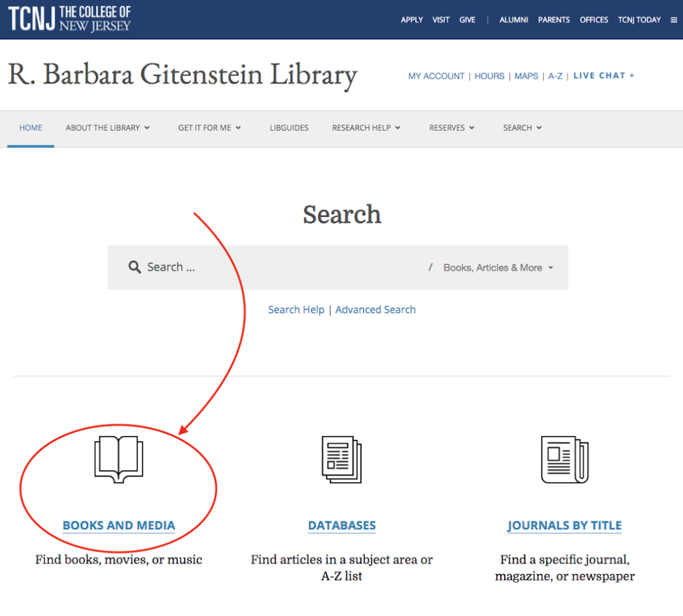Viewport: 683px width, 616px height.
Task: Open the hamburger menu icon in top bar
Action: pos(674,20)
